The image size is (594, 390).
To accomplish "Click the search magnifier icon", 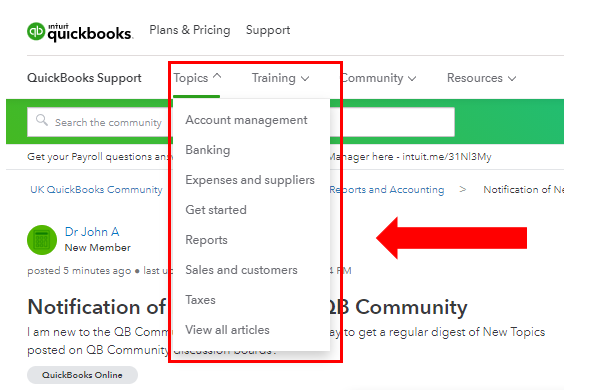I will tap(42, 121).
